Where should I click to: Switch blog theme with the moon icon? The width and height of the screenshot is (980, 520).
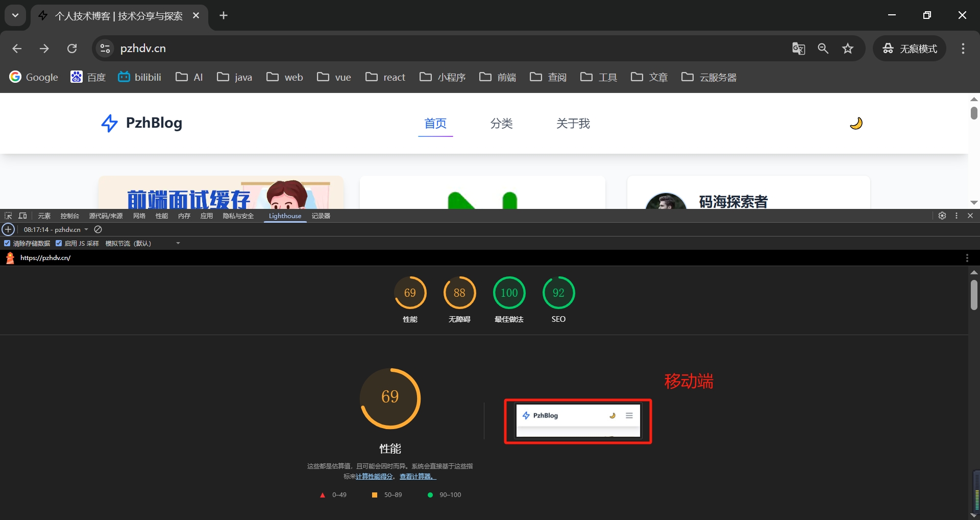point(856,124)
